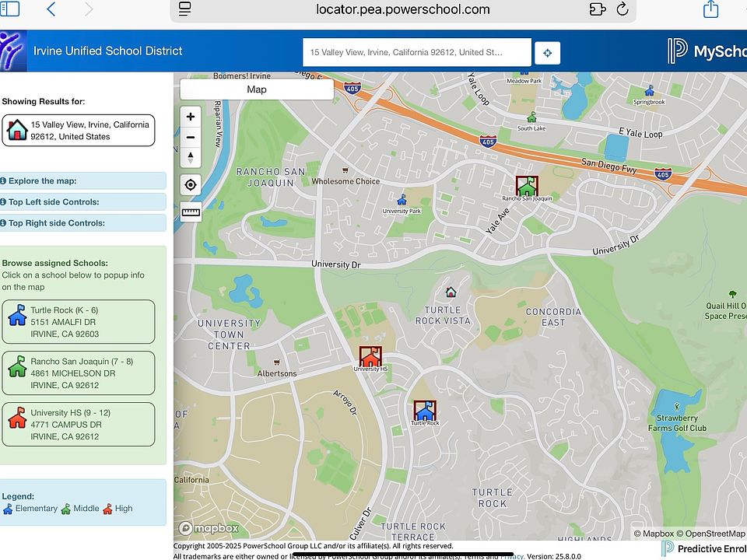Expand Top Right side Controls info

[82, 223]
